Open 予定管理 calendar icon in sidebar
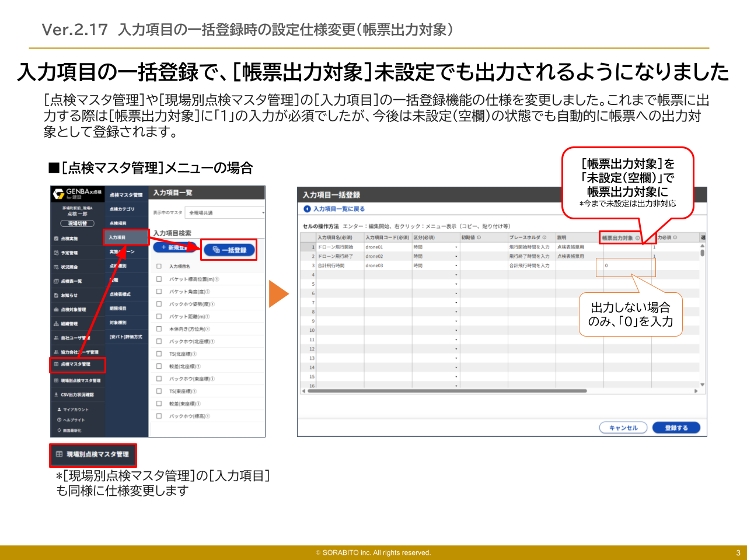747x560 pixels. [x=56, y=253]
